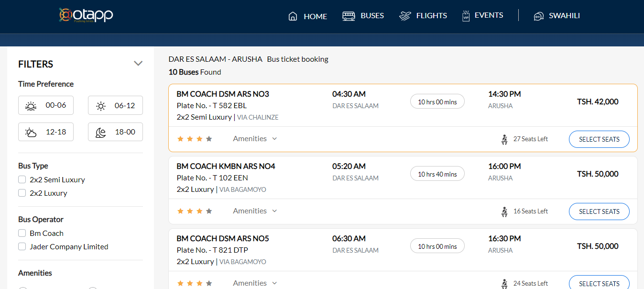The image size is (644, 289).
Task: Expand Amenities for BM COACH DSM ARS NO3
Action: click(x=255, y=139)
